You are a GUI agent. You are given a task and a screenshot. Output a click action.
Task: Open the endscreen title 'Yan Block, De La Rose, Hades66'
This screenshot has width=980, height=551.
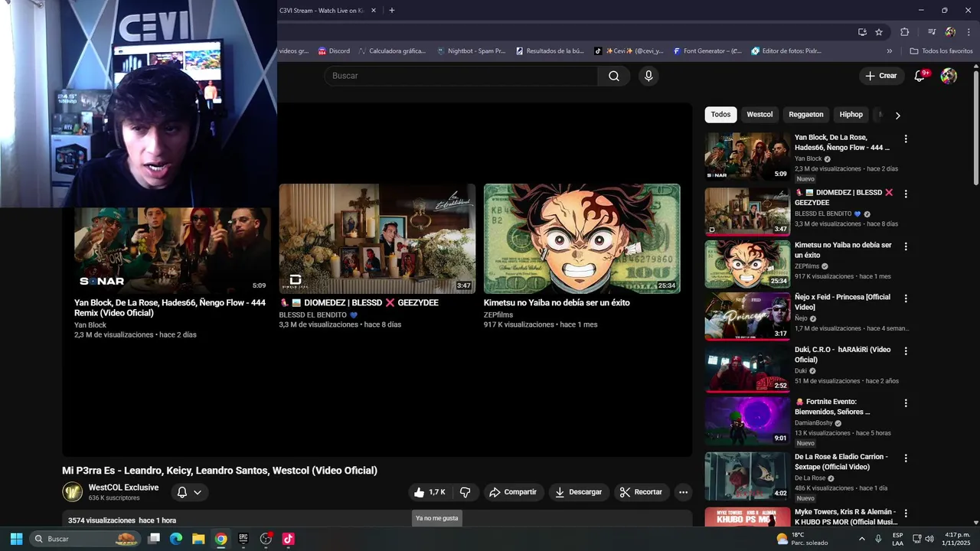(170, 308)
